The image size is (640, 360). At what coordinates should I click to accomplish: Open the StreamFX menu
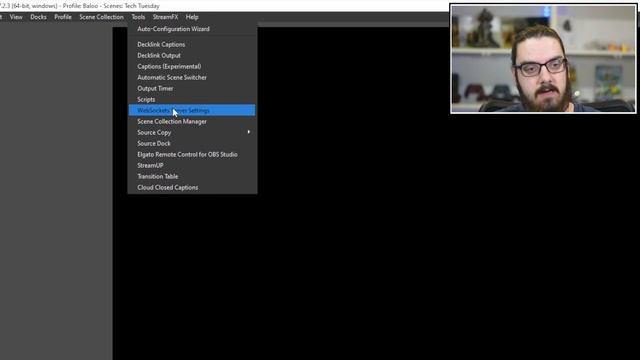coord(165,17)
